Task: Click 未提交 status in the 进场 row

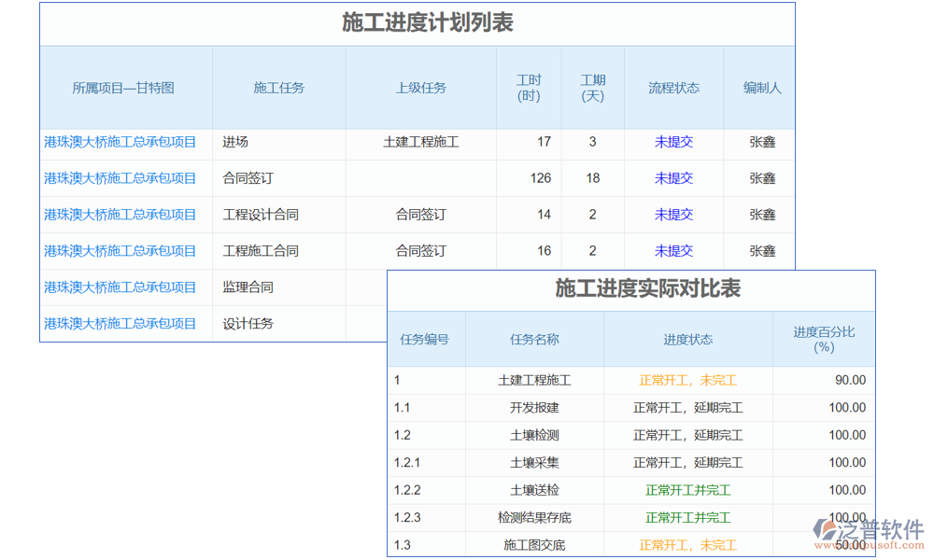Action: [x=673, y=142]
